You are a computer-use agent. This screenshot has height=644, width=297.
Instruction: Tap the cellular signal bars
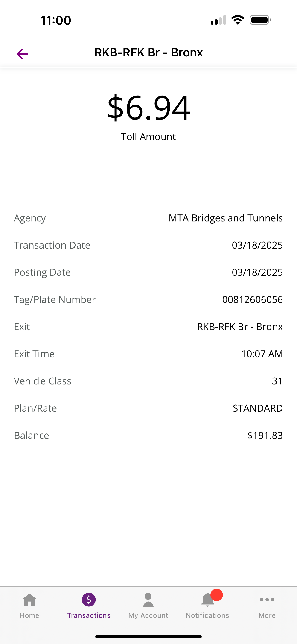[218, 20]
